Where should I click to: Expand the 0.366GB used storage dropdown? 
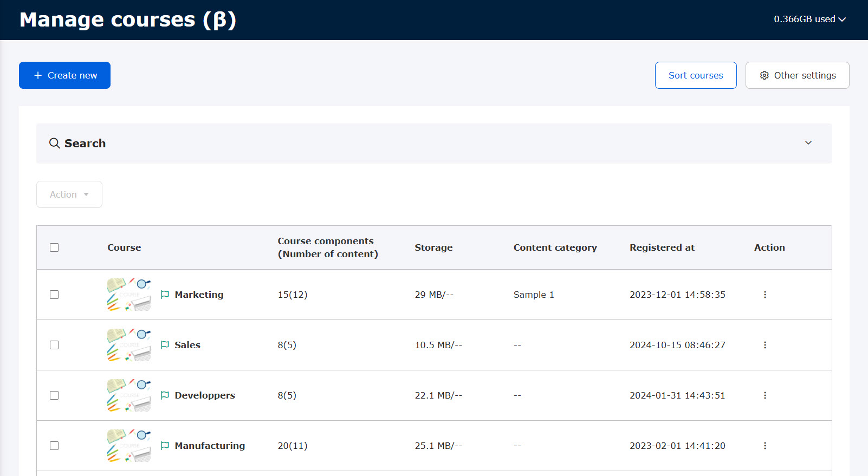click(x=809, y=19)
